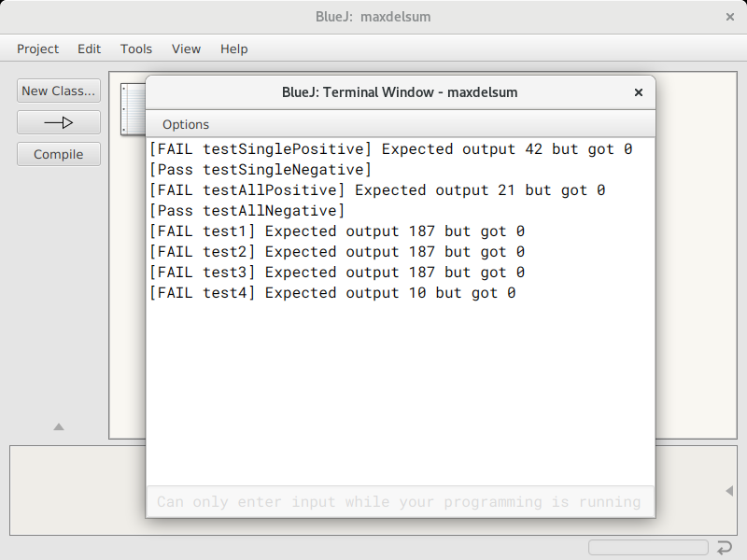Viewport: 747px width, 560px height.
Task: Click the Pass testSingleNegative line
Action: [x=261, y=170]
